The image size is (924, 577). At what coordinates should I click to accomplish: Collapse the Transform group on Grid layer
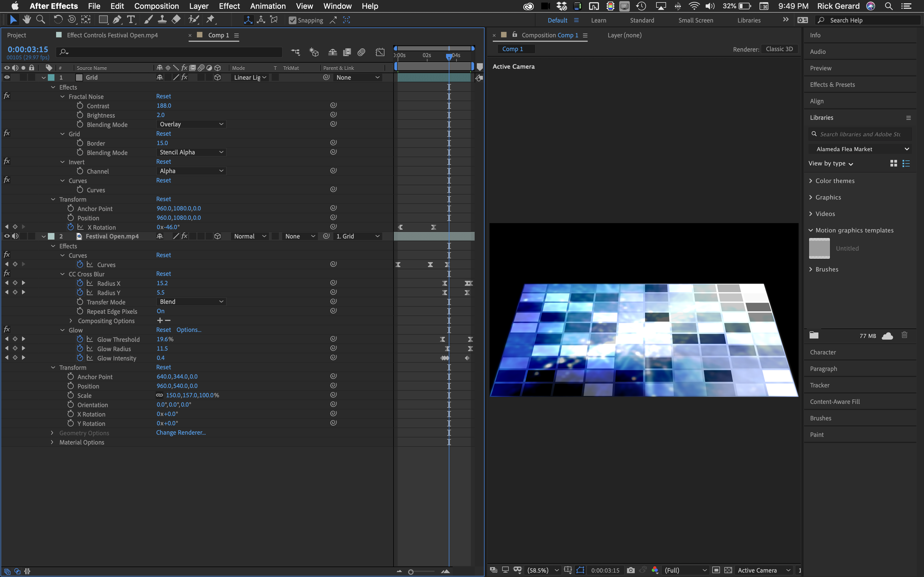[53, 199]
